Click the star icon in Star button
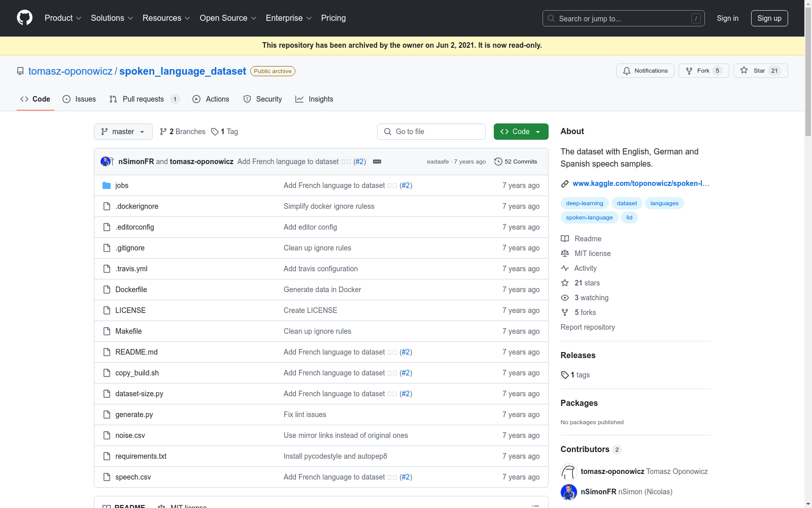The image size is (812, 508). pyautogui.click(x=744, y=71)
